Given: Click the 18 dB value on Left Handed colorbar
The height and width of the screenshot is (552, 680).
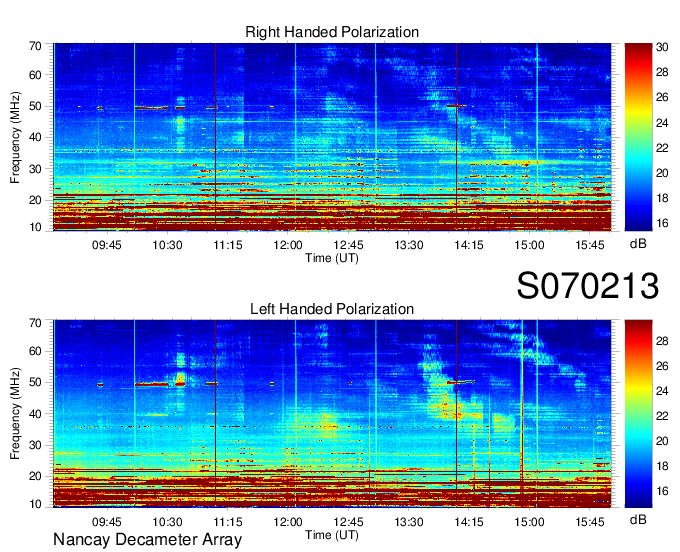Looking at the screenshot, I should [662, 466].
